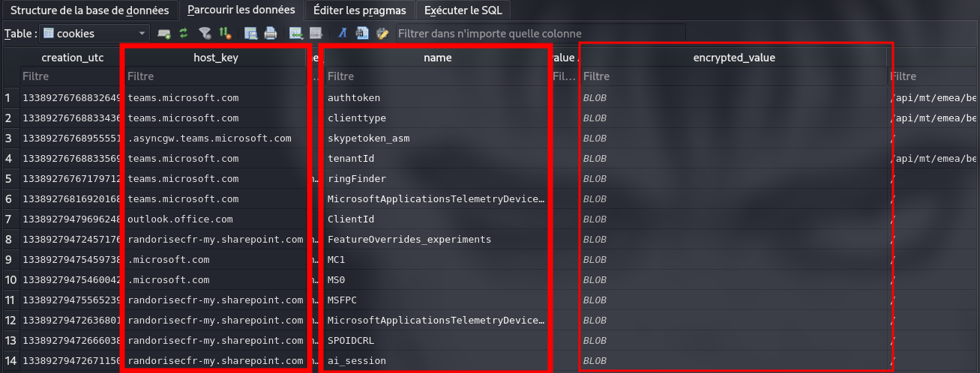Click the save table as displayed icon
Image resolution: width=980 pixels, height=373 pixels.
[251, 34]
